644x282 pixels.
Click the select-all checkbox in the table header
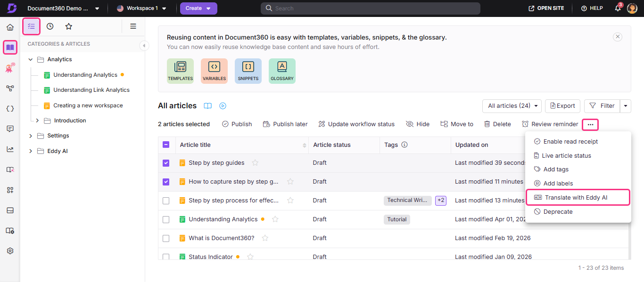[x=166, y=145]
